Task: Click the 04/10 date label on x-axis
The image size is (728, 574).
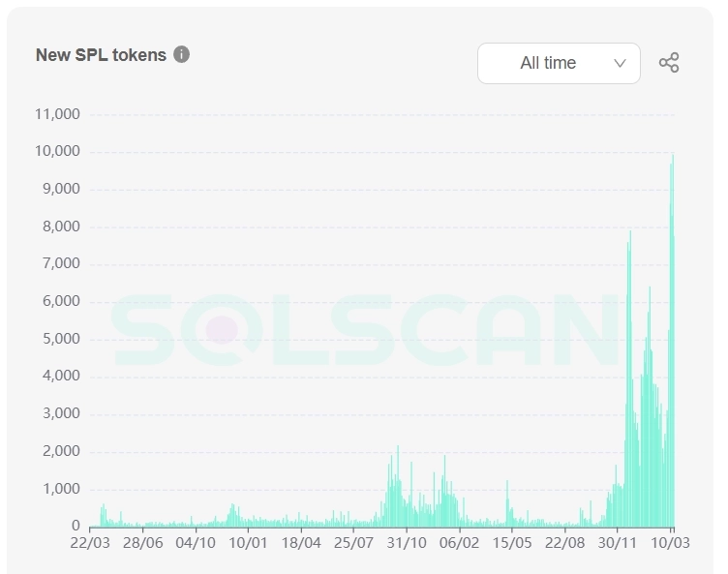Action: (x=196, y=542)
